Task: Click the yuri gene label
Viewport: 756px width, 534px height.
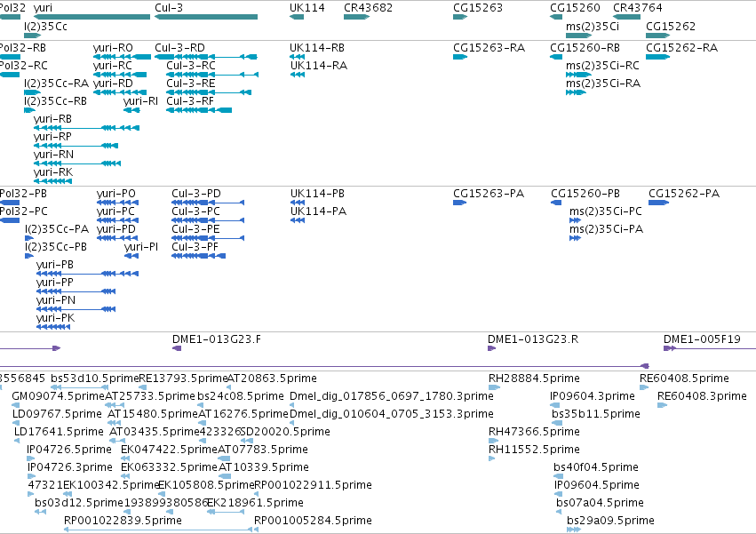Action: [x=43, y=8]
